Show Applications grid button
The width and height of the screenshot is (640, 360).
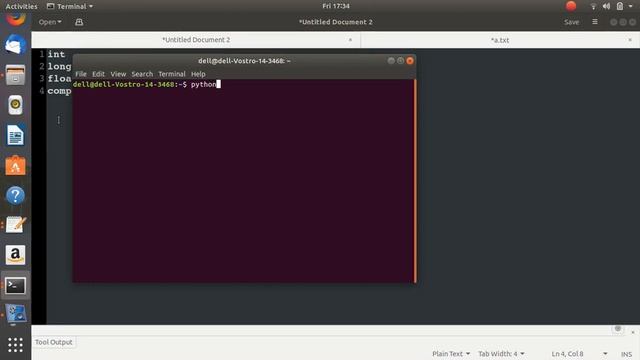(x=16, y=345)
